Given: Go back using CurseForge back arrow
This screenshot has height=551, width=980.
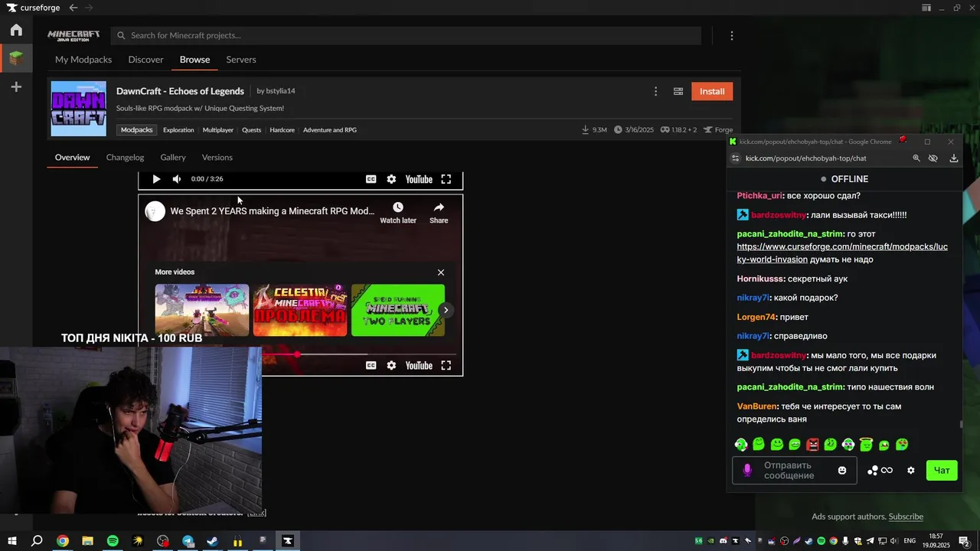Looking at the screenshot, I should pyautogui.click(x=73, y=8).
